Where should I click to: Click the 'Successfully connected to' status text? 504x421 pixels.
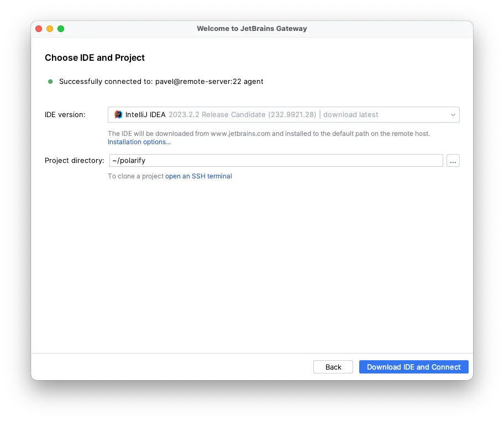(x=161, y=82)
